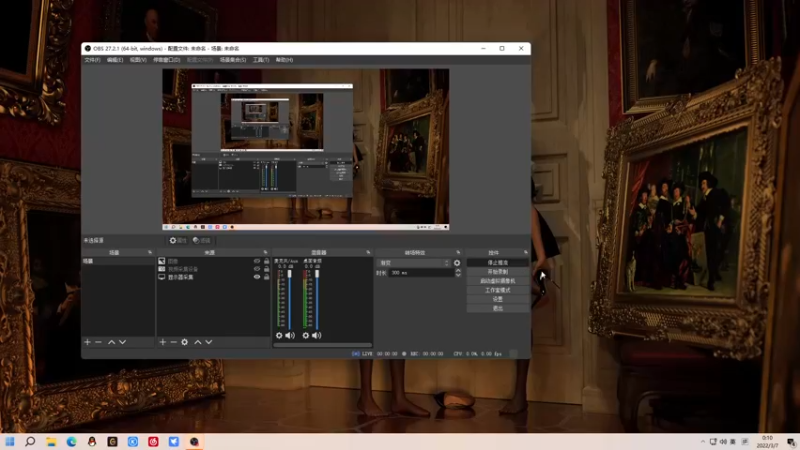Open the 视图(V) menu
Viewport: 800px width, 450px height.
[138, 60]
